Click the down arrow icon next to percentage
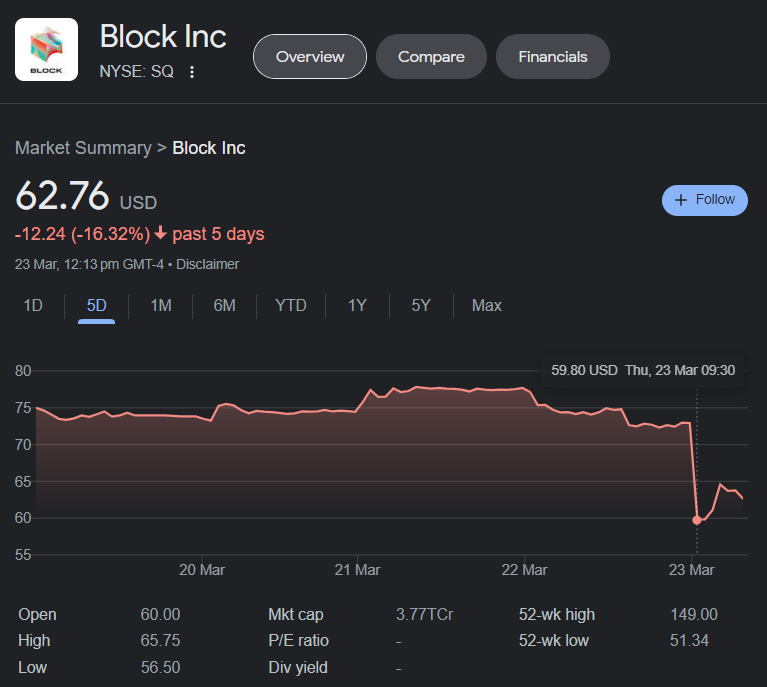 point(160,233)
